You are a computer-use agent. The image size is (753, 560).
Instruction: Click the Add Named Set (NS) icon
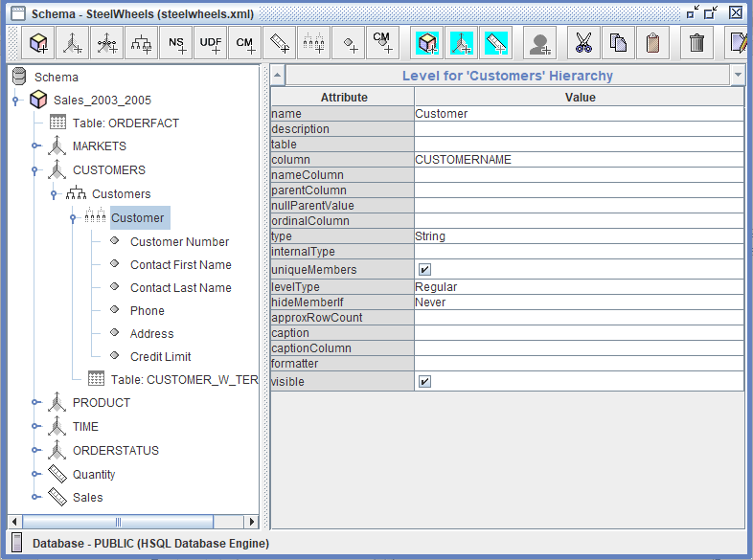coord(176,43)
